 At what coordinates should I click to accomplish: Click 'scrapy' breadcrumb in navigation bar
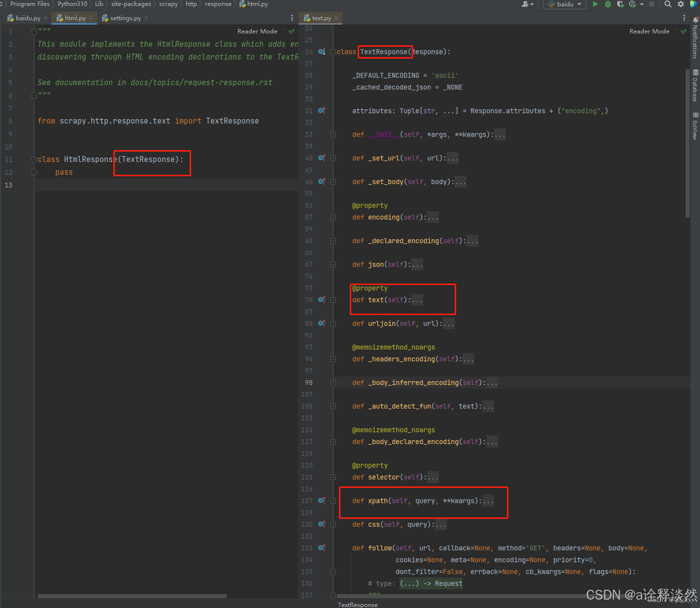pyautogui.click(x=168, y=4)
